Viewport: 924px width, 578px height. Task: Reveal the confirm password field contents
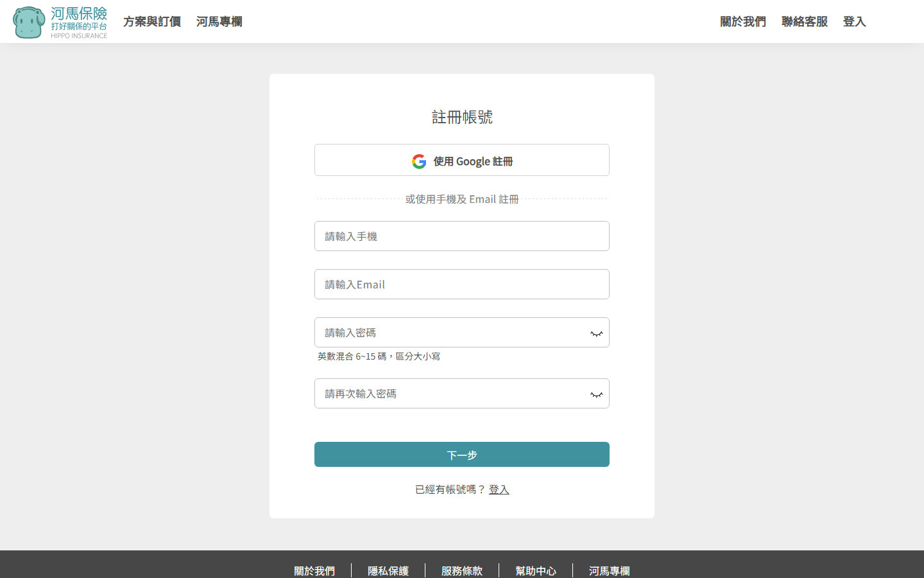[x=595, y=394]
